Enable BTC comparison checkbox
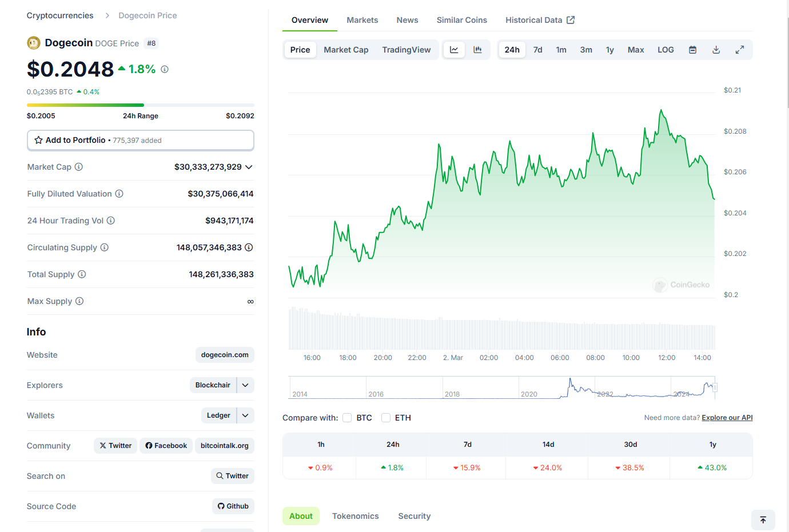This screenshot has height=532, width=789. [x=347, y=418]
